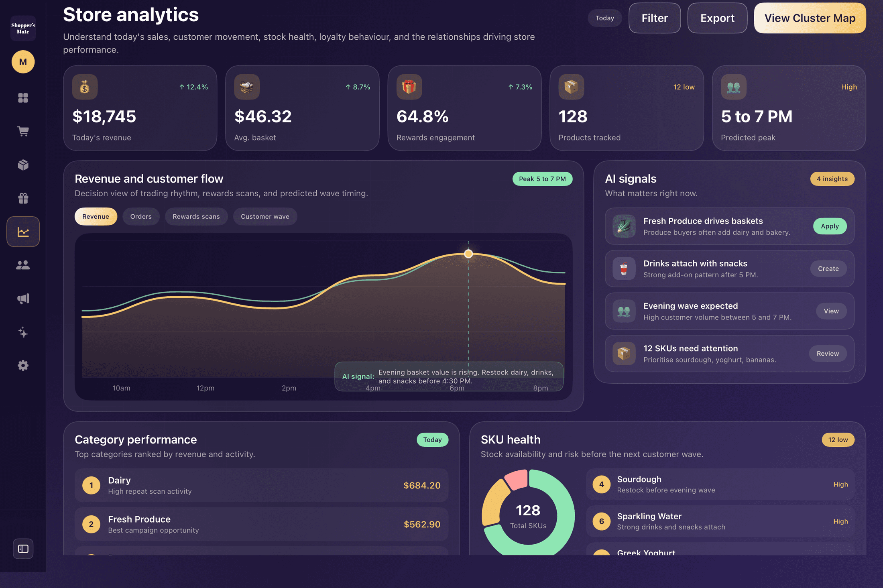This screenshot has width=883, height=588.
Task: Click the gift icon on Rewards engagement
Action: tap(409, 87)
